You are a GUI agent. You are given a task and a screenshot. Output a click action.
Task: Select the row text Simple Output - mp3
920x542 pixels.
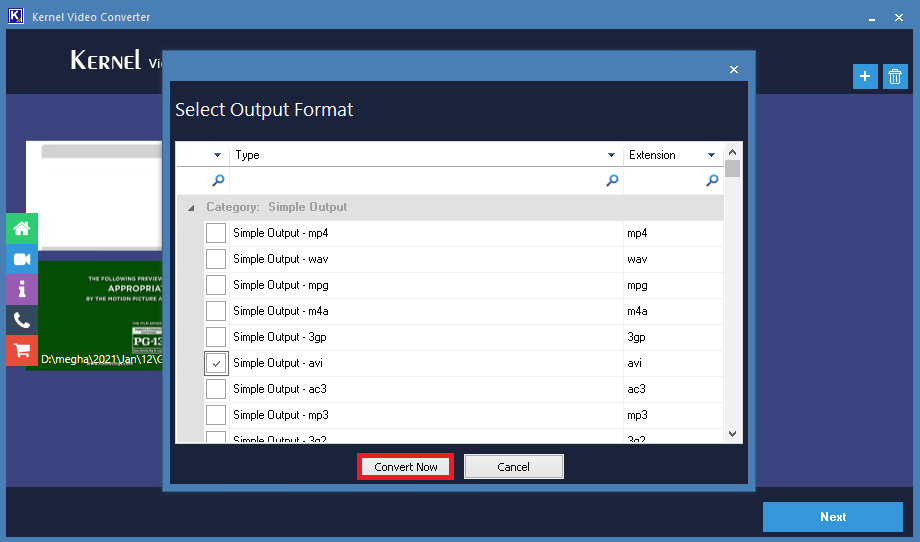(x=280, y=415)
